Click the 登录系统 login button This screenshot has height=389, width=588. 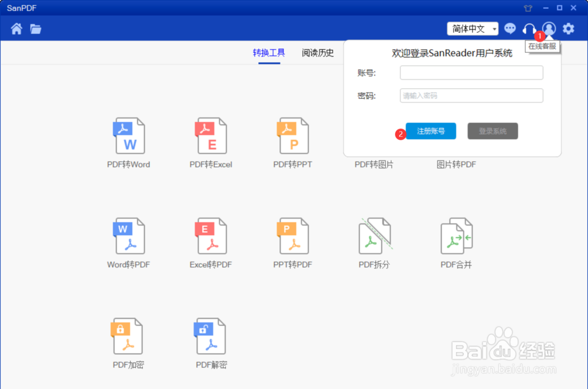click(493, 131)
